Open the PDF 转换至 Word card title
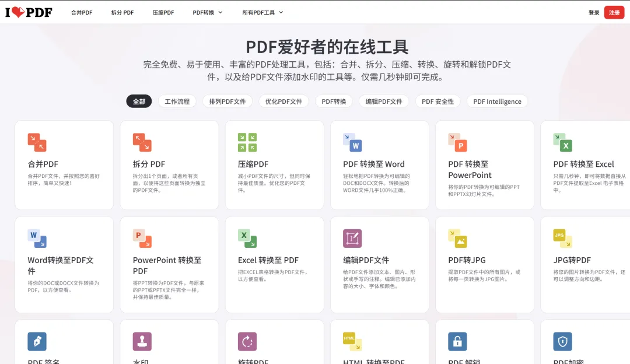Screen dimensions: 630x364 pos(374,164)
